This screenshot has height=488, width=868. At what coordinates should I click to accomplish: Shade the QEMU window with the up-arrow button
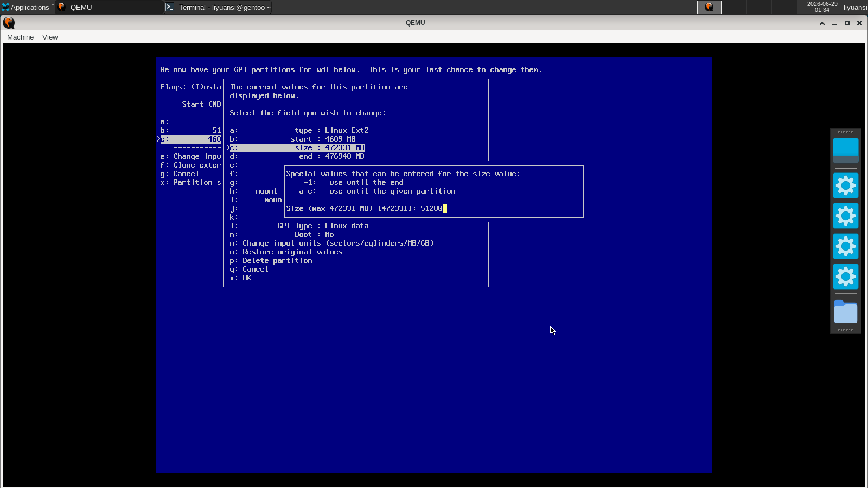822,23
